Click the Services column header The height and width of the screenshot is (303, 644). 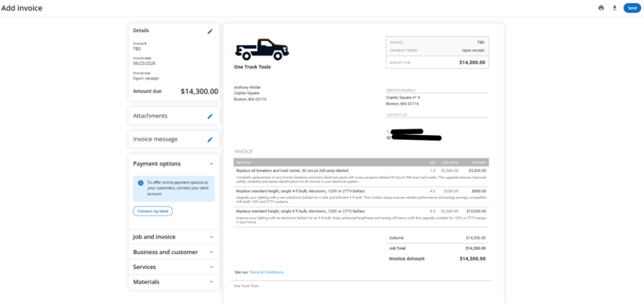[244, 162]
